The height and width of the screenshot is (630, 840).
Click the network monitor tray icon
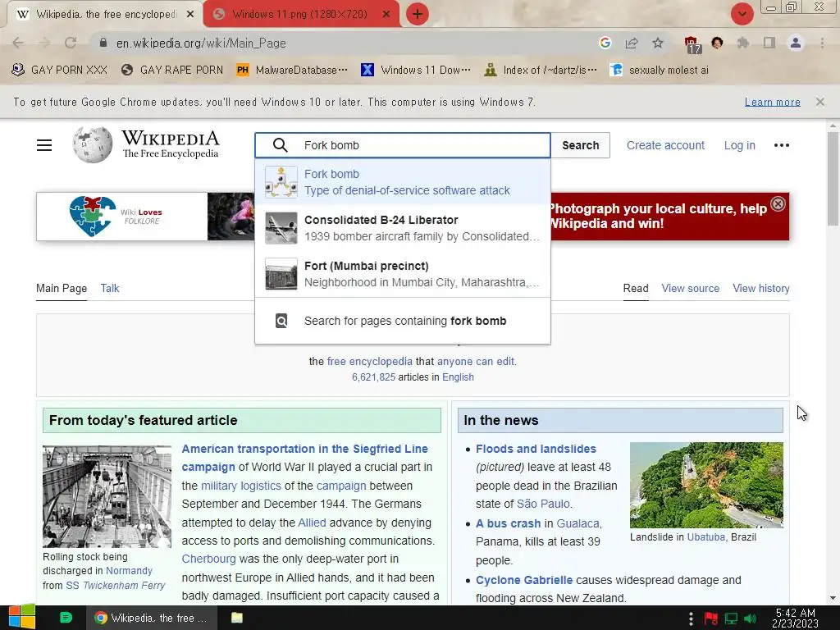[x=731, y=619]
